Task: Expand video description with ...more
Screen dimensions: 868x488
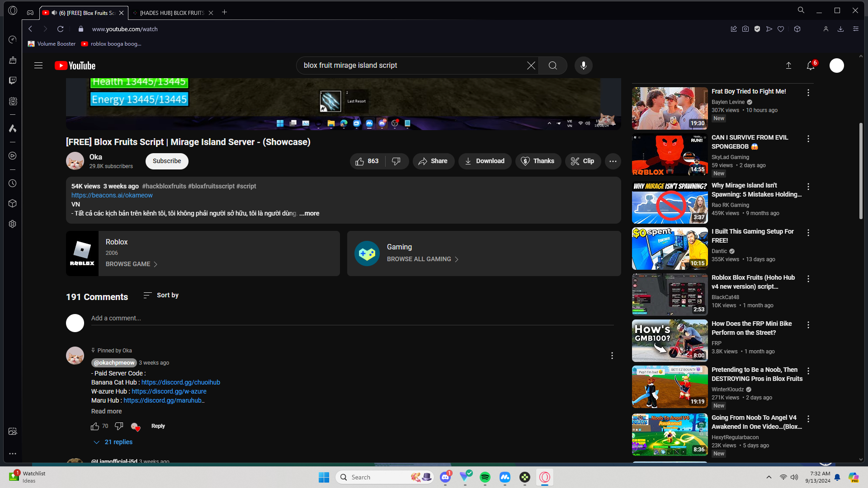Action: pos(309,213)
